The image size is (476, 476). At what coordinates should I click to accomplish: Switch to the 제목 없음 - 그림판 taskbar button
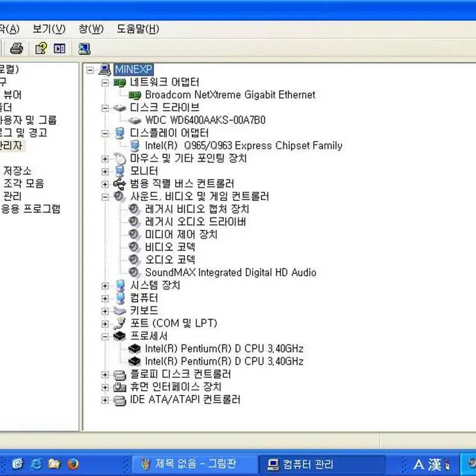pos(195,464)
